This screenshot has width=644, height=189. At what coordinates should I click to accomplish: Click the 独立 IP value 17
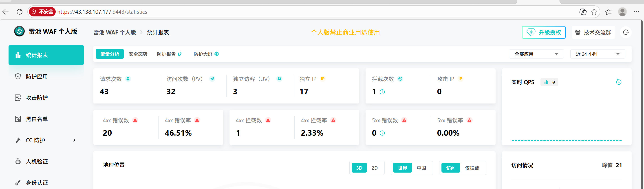coord(304,92)
